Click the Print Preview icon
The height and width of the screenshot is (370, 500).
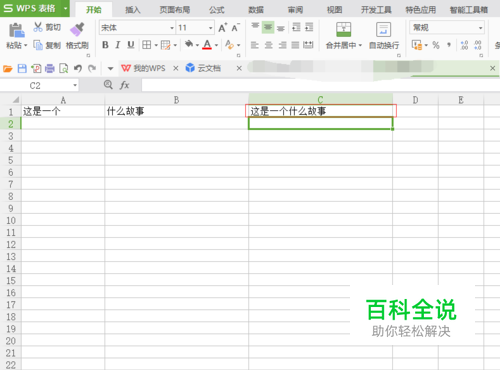pos(63,69)
